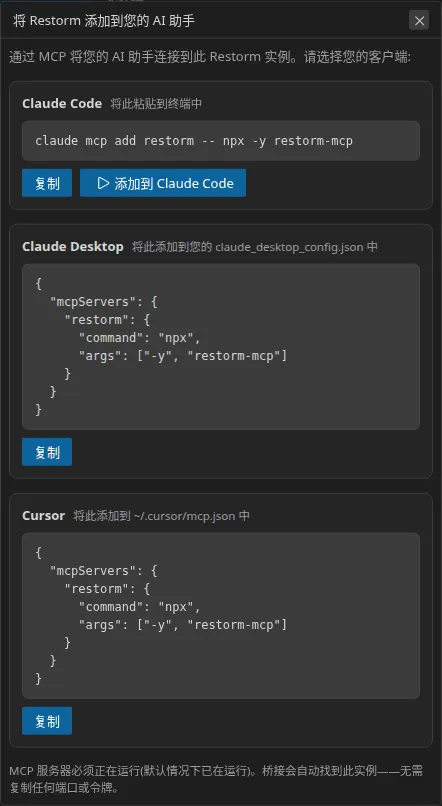442x806 pixels.
Task: Click the 添加到 Claude Code button
Action: point(163,183)
